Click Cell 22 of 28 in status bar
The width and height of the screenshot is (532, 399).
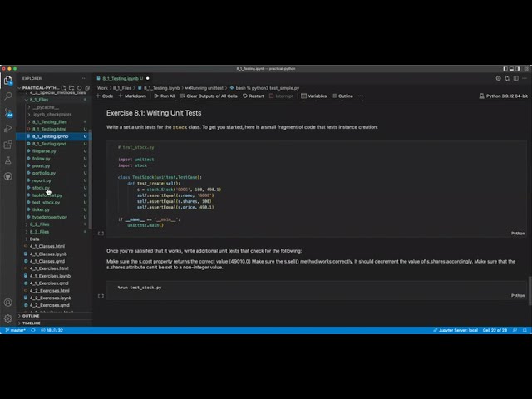click(x=495, y=330)
